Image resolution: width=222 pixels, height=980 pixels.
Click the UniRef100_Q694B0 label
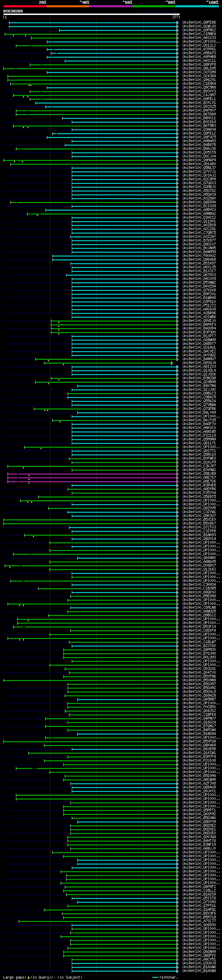point(199,558)
